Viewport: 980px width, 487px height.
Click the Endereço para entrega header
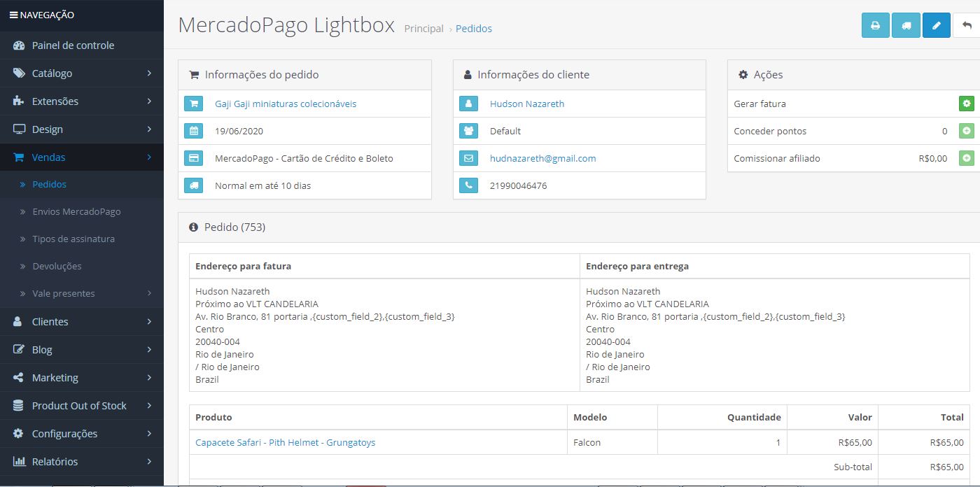(x=638, y=266)
